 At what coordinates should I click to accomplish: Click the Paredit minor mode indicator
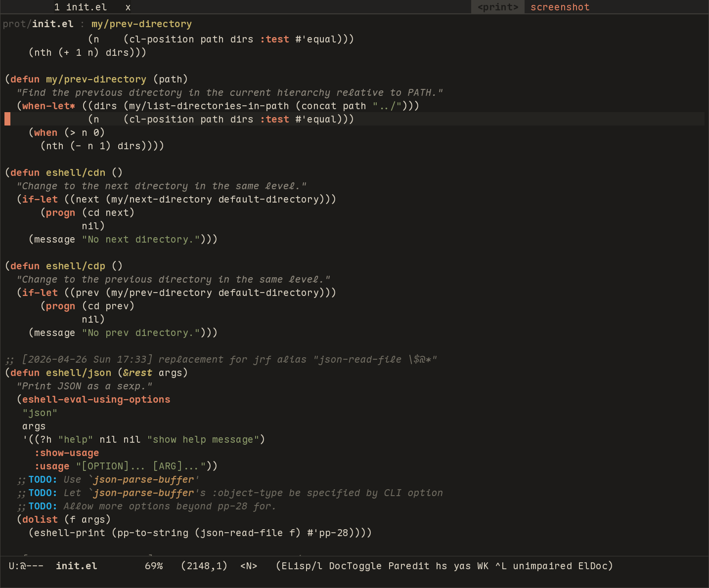pyautogui.click(x=409, y=566)
